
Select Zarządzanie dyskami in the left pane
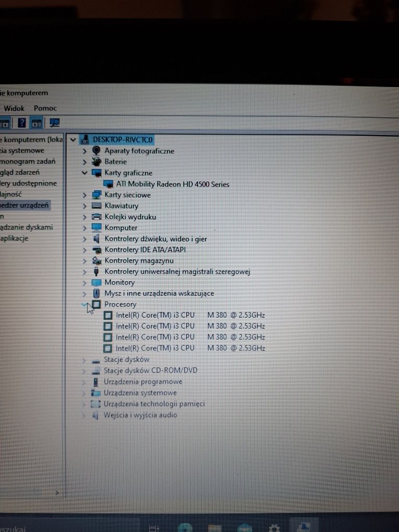coord(27,227)
